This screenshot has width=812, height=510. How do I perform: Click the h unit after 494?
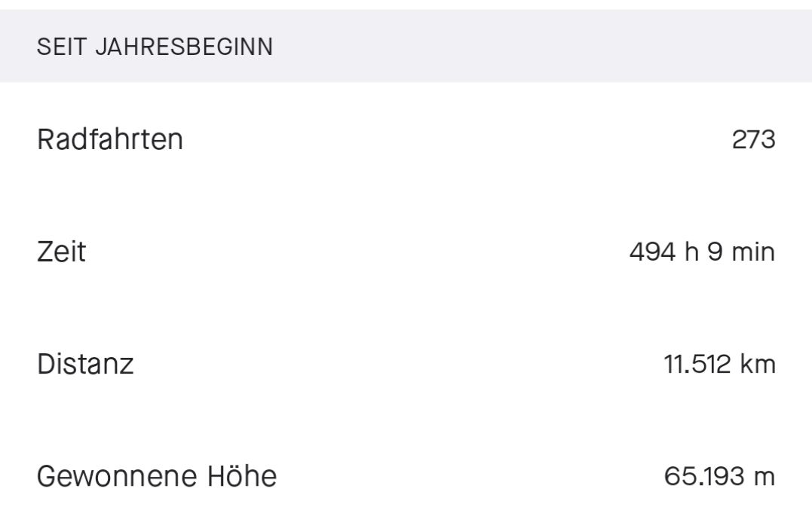(692, 252)
